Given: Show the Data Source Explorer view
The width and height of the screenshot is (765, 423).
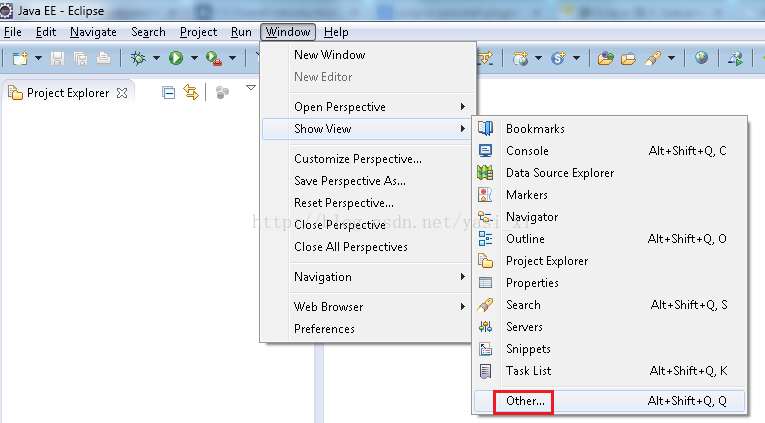Looking at the screenshot, I should pos(609,173).
